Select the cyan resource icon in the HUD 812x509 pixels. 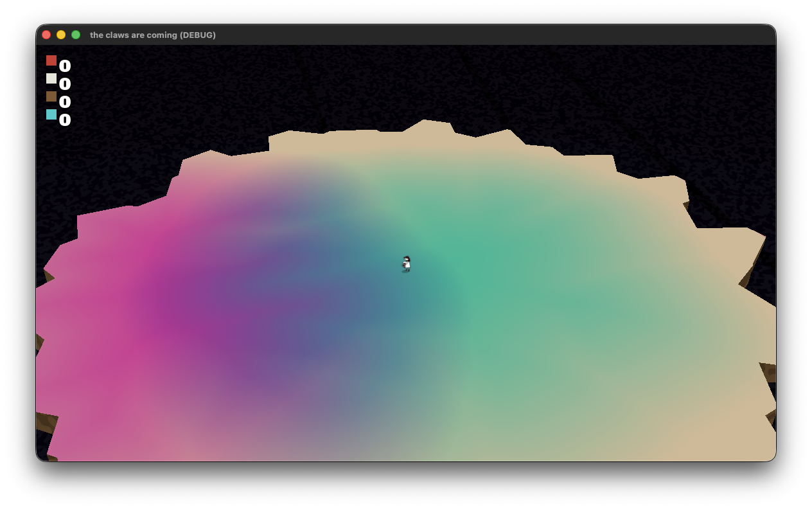[x=51, y=114]
